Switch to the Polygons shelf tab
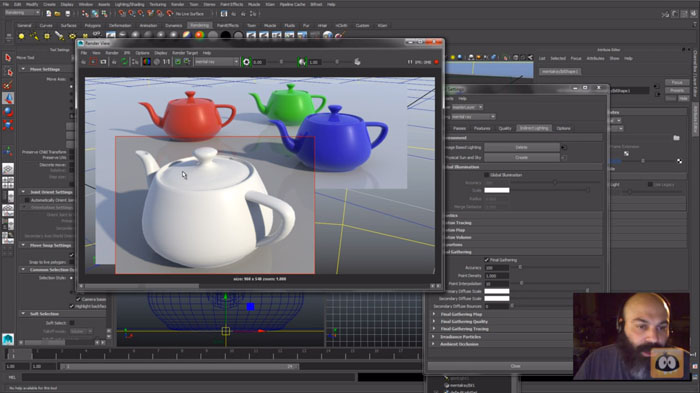Image resolution: width=700 pixels, height=393 pixels. click(92, 25)
